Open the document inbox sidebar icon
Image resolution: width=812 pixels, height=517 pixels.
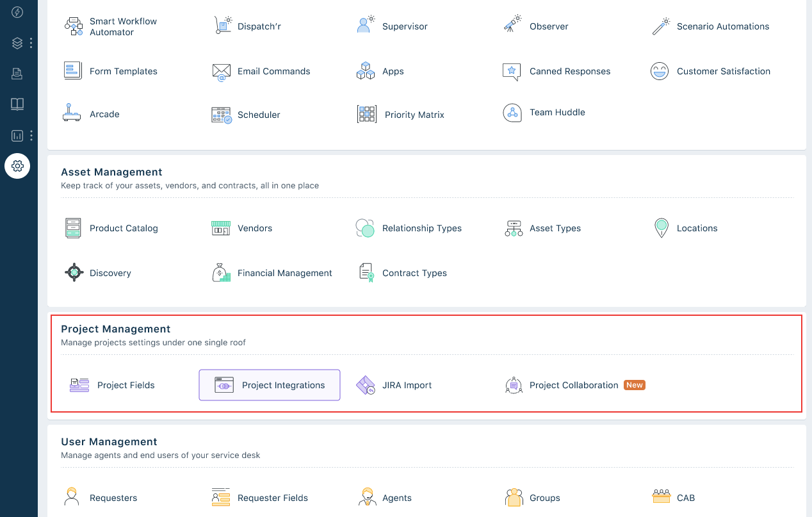[17, 74]
